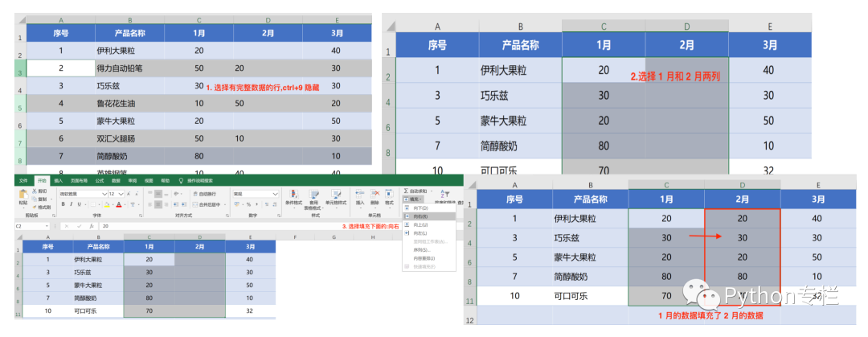This screenshot has width=868, height=337.
Task: Click the formula bar cancel X icon
Action: click(x=67, y=226)
